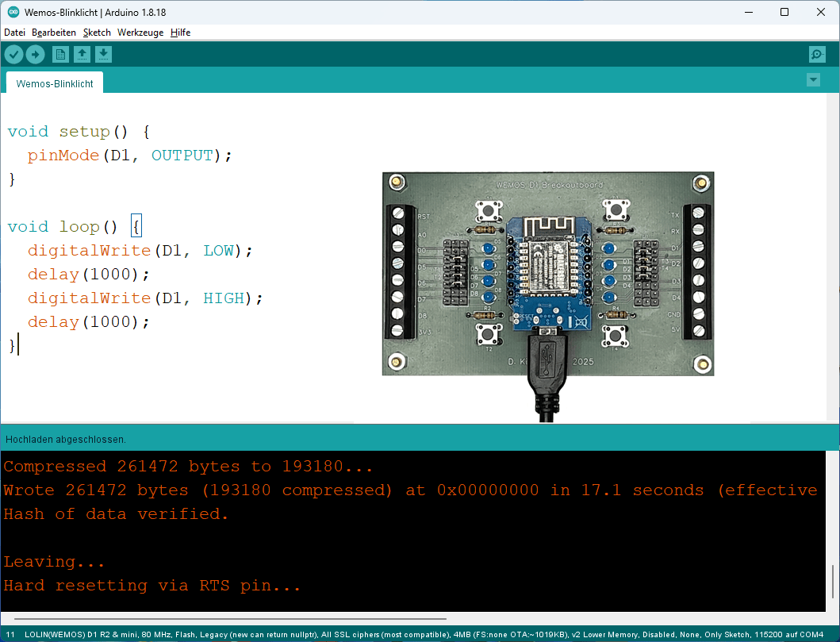Open the Hilfe menu
Screen dimensions: 840x642
coord(181,33)
